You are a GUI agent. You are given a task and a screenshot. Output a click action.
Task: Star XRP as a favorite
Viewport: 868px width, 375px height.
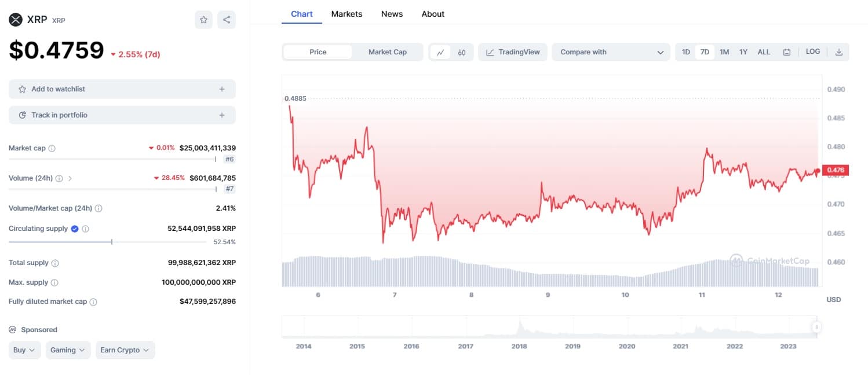[203, 20]
